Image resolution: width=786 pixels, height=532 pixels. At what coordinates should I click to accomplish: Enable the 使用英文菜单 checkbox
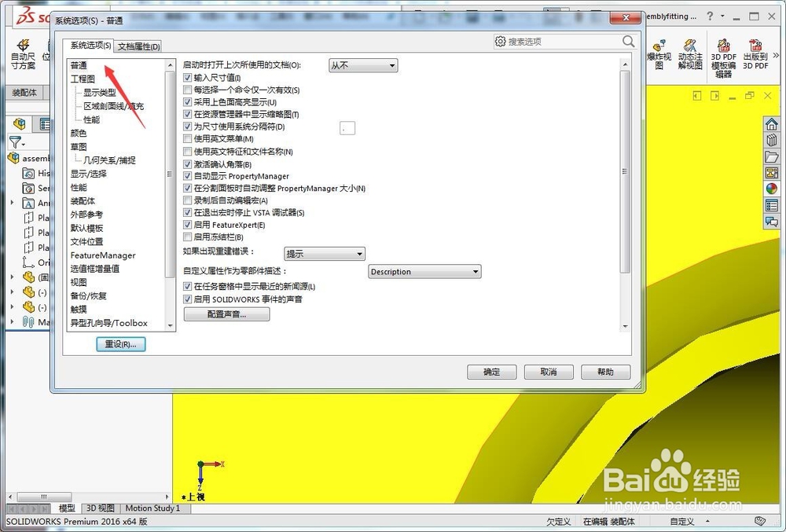(x=188, y=139)
